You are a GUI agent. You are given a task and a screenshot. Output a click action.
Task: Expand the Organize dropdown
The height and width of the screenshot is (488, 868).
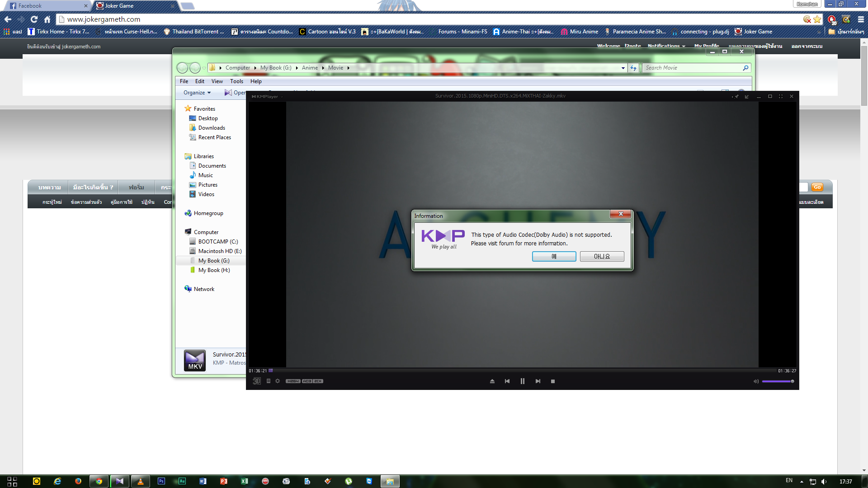197,93
